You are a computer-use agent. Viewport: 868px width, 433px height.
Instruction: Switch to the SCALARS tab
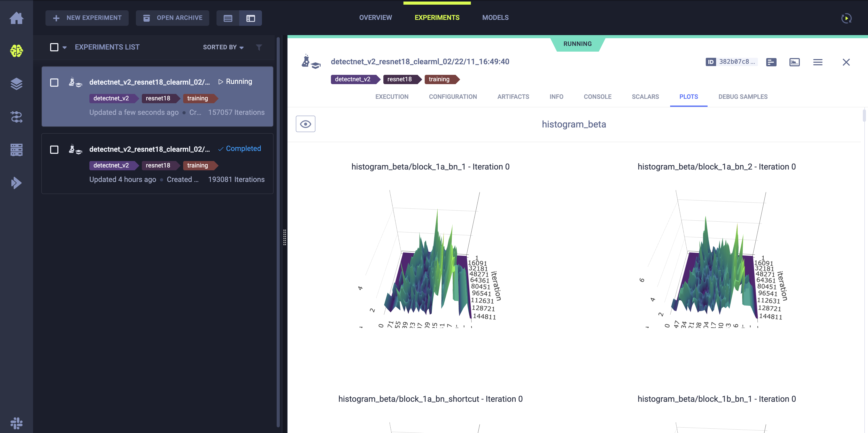coord(645,97)
